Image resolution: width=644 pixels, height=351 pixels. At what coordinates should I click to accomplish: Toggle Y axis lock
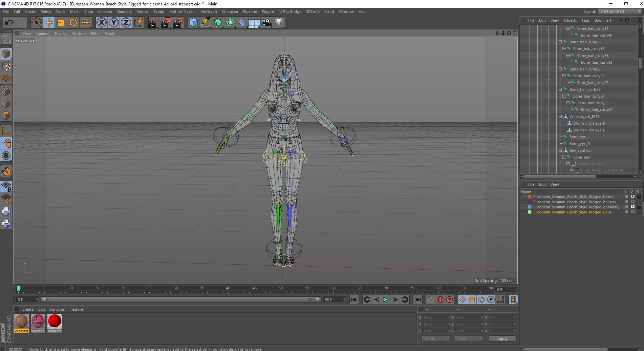pyautogui.click(x=114, y=23)
